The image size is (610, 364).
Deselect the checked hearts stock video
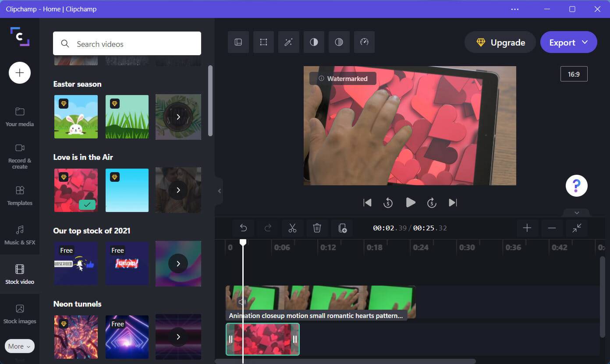(x=86, y=205)
